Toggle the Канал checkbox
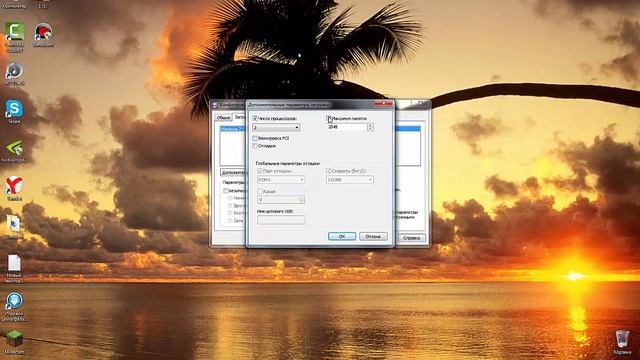 click(260, 191)
